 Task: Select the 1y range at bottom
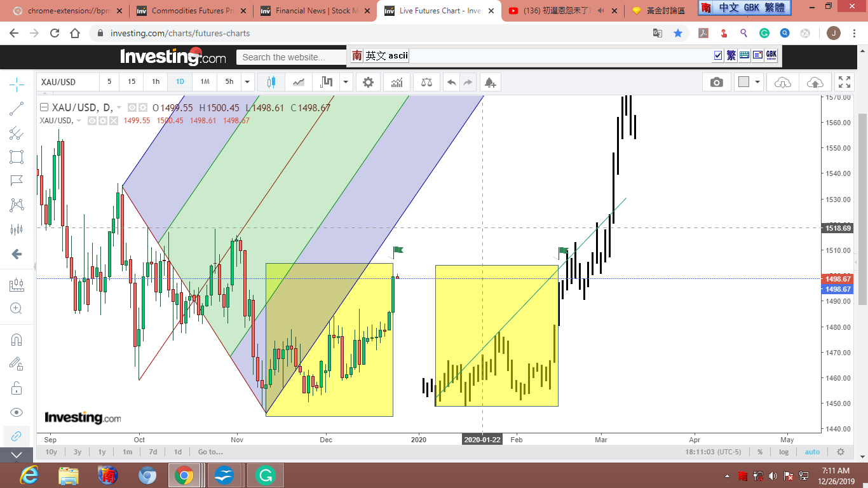tap(102, 452)
